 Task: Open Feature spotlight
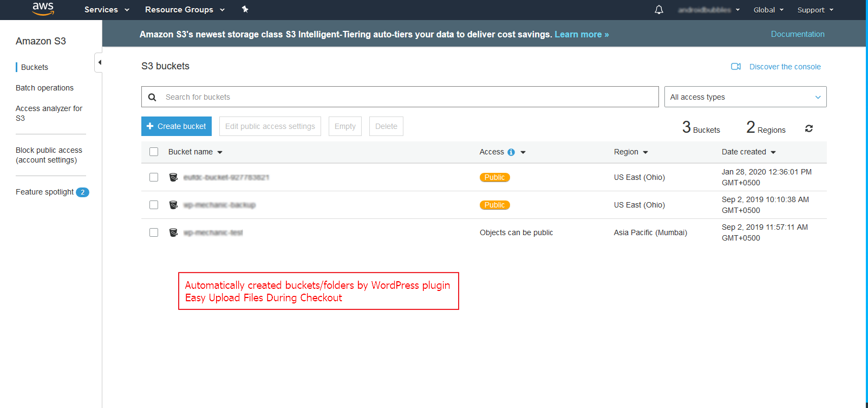(x=44, y=192)
